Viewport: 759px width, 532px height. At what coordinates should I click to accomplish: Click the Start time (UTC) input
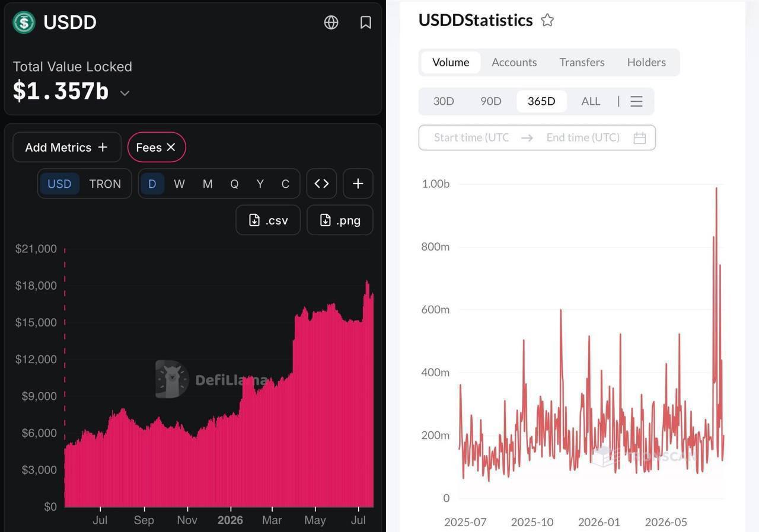click(471, 137)
